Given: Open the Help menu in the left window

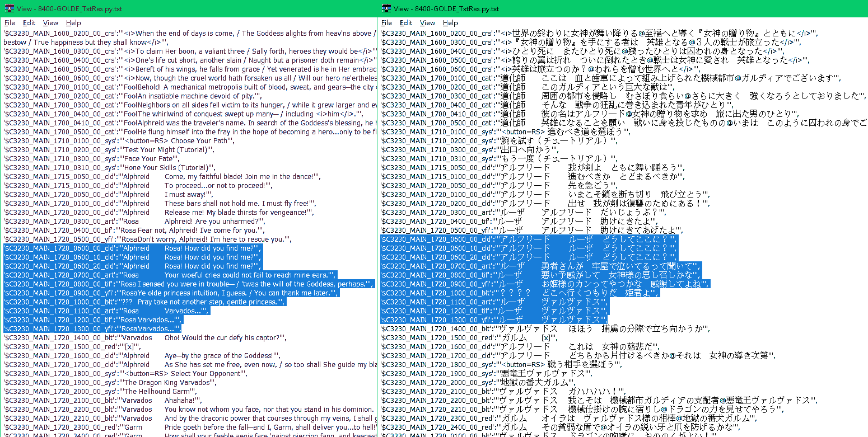Looking at the screenshot, I should [x=73, y=23].
